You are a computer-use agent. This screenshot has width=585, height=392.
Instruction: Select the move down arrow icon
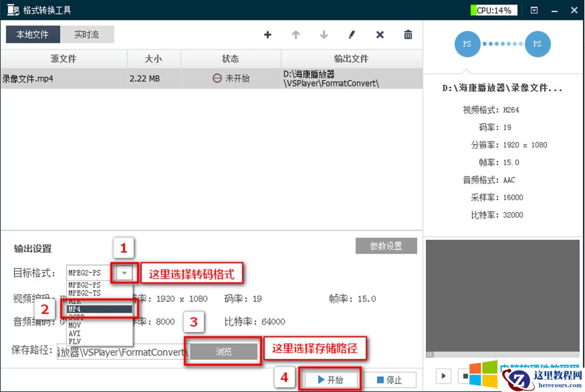tap(323, 35)
